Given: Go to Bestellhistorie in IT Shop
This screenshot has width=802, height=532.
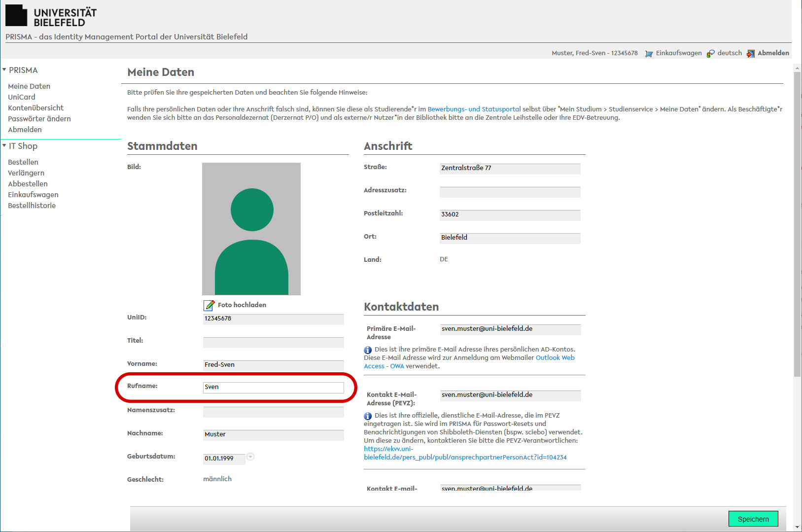Looking at the screenshot, I should [32, 206].
